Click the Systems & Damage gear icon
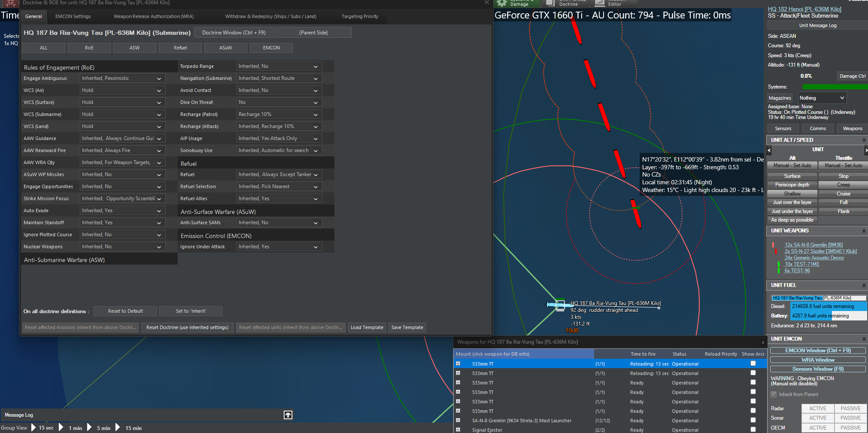 coord(501,3)
